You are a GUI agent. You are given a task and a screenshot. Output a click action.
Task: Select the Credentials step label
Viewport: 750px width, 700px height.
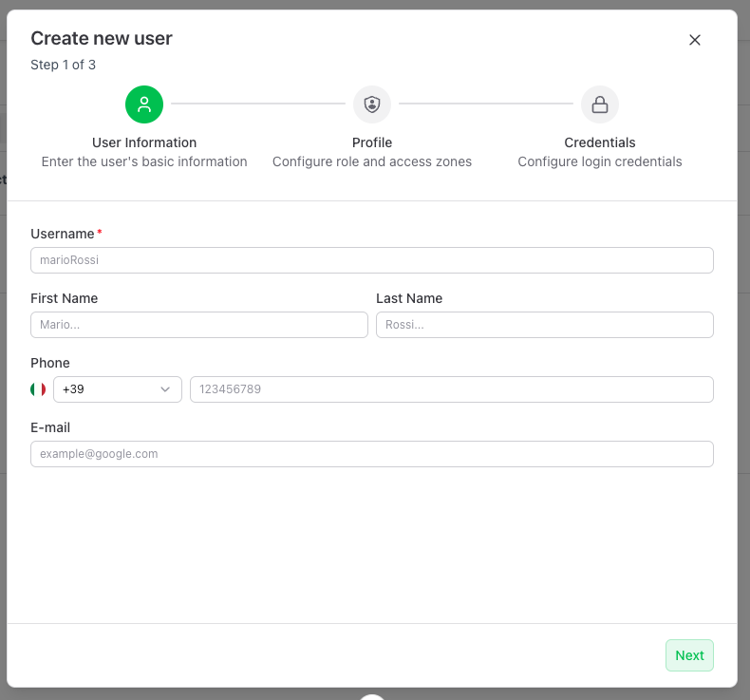[600, 142]
